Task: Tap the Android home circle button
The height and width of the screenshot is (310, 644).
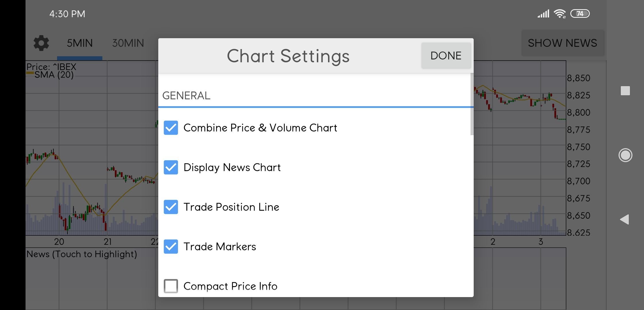Action: coord(625,155)
